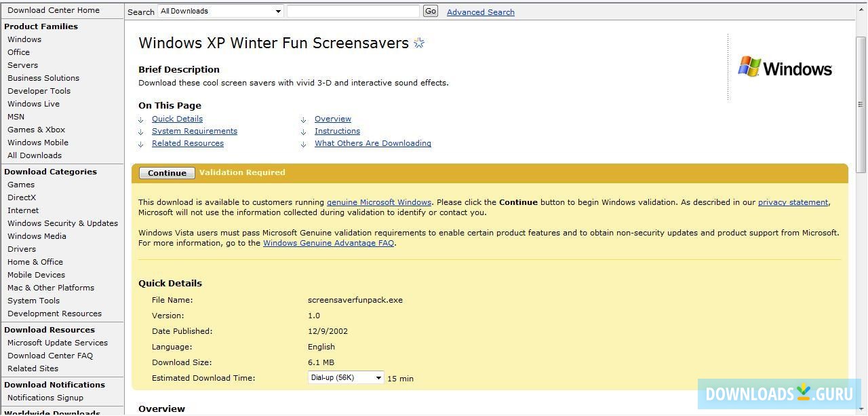Screen dimensions: 868x416
Task: Click the down-arrow icon beside What Others Are Downloading
Action: (x=304, y=145)
